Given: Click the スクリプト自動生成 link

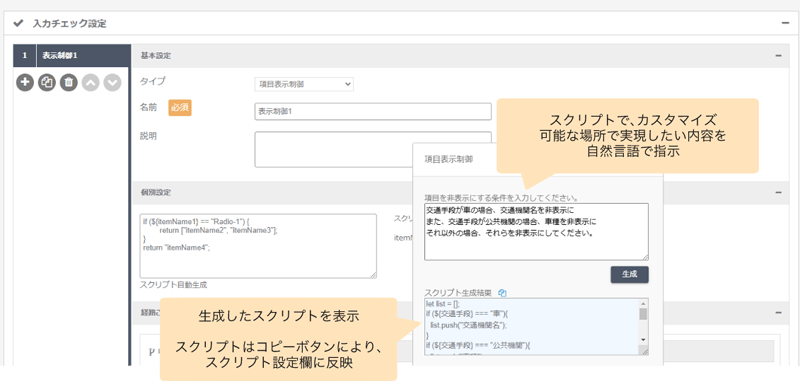Looking at the screenshot, I should click(x=173, y=285).
